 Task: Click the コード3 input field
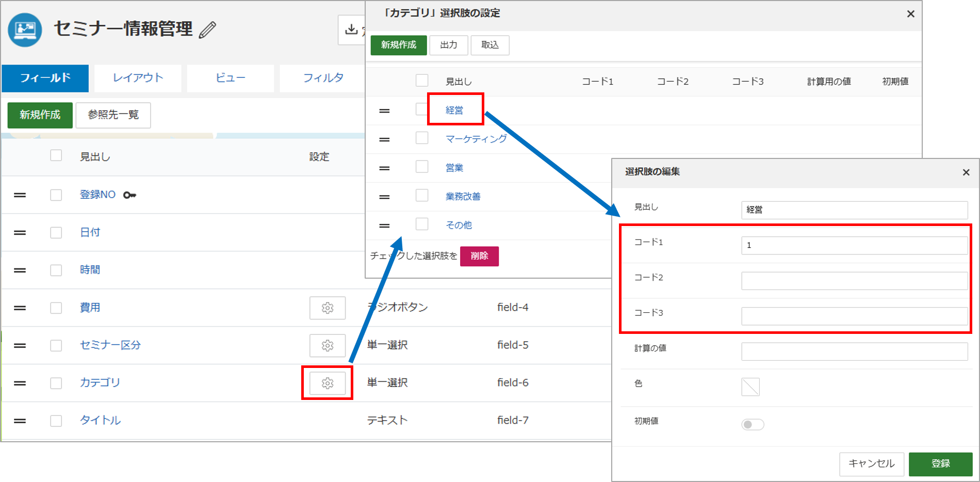[854, 316]
